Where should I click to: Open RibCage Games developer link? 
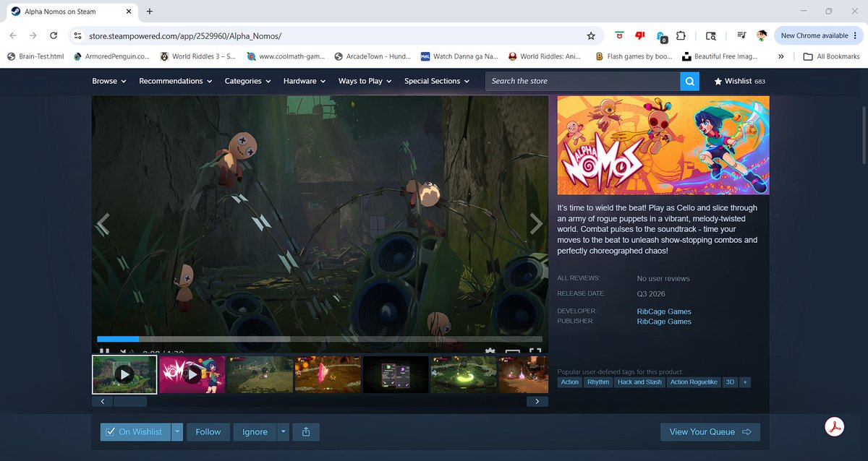(664, 311)
